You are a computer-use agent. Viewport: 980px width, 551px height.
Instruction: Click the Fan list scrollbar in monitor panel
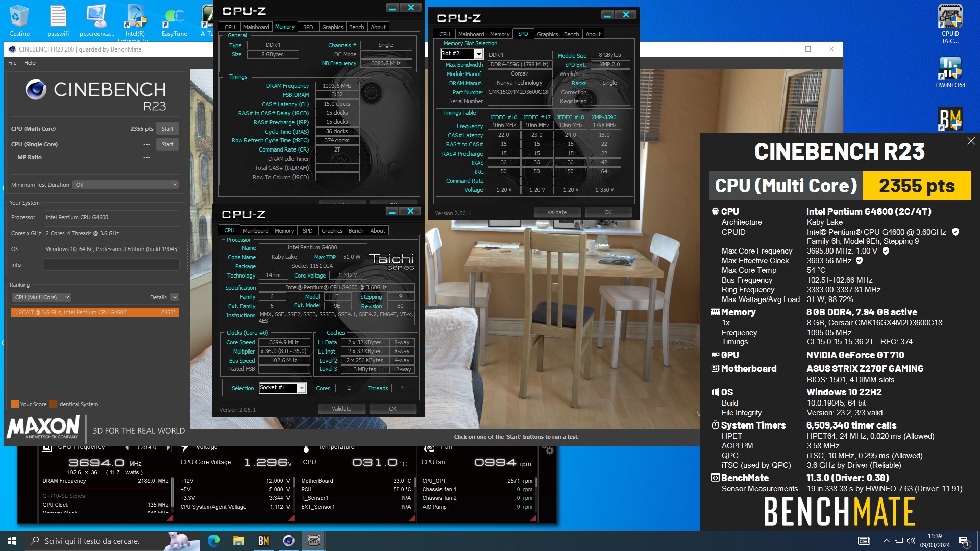click(x=536, y=482)
